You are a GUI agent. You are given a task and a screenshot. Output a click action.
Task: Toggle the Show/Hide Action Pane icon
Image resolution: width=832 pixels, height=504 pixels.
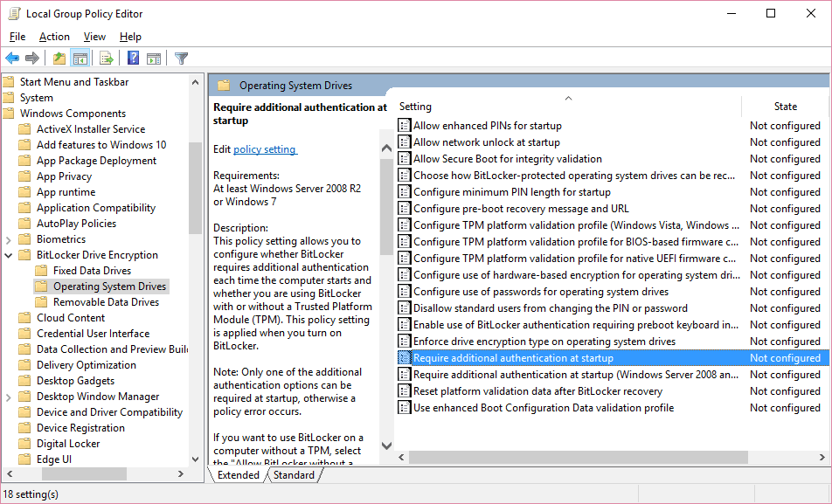[x=154, y=59]
